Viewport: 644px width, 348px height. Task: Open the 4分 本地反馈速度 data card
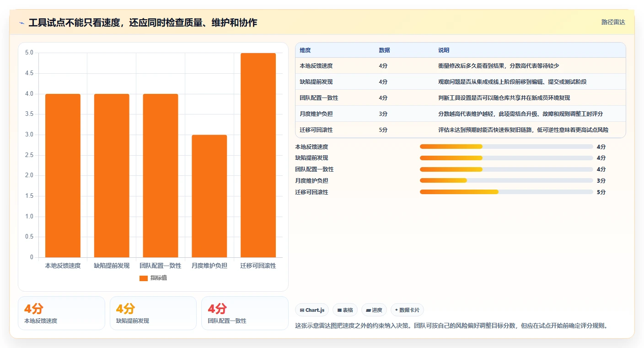[61, 313]
